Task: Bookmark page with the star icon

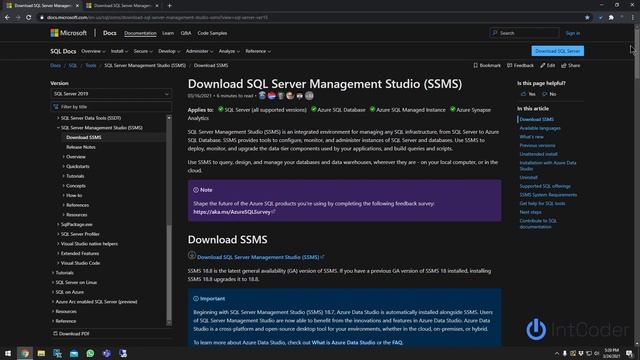Action: (587, 18)
